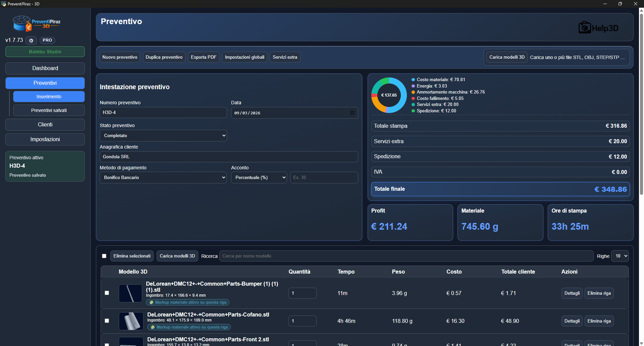644x346 pixels.
Task: Open the Dashboard section
Action: [x=45, y=68]
